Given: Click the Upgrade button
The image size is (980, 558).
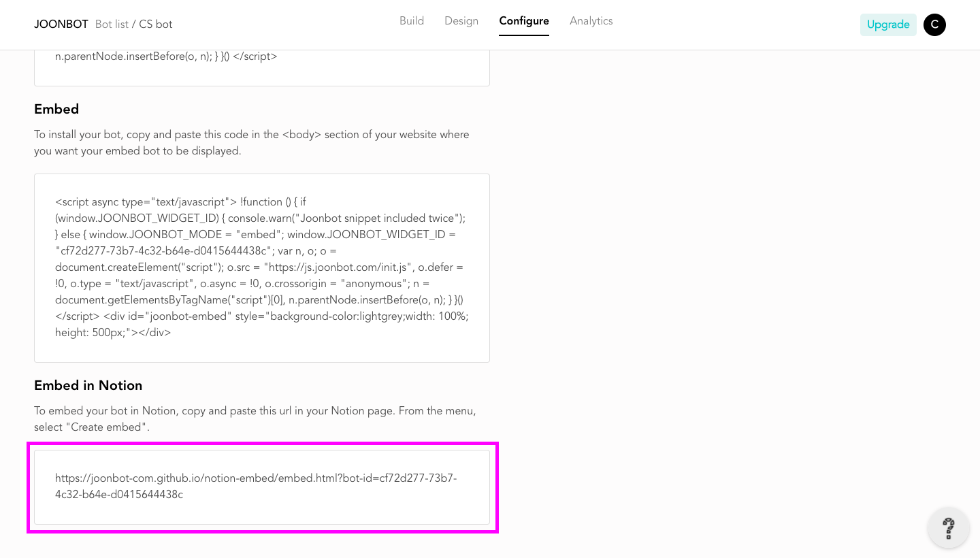Looking at the screenshot, I should coord(888,24).
